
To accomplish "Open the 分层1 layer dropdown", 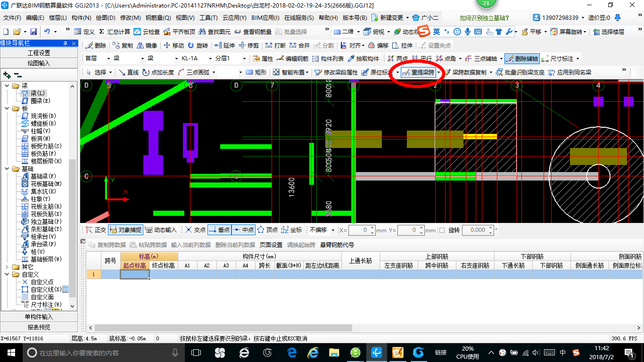I will tap(244, 59).
